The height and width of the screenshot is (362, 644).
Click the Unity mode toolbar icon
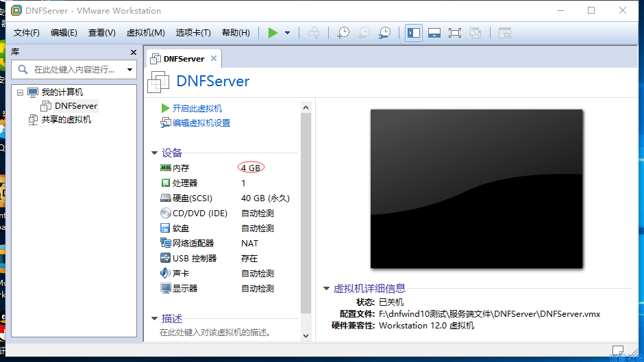click(x=475, y=33)
